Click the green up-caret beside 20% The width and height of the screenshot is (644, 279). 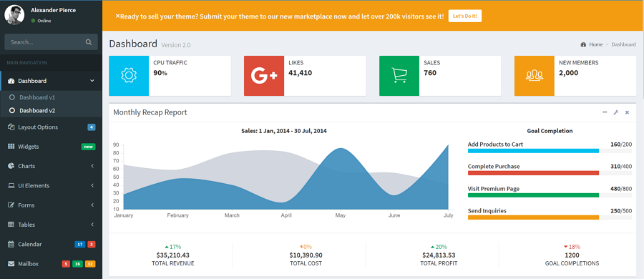click(432, 247)
